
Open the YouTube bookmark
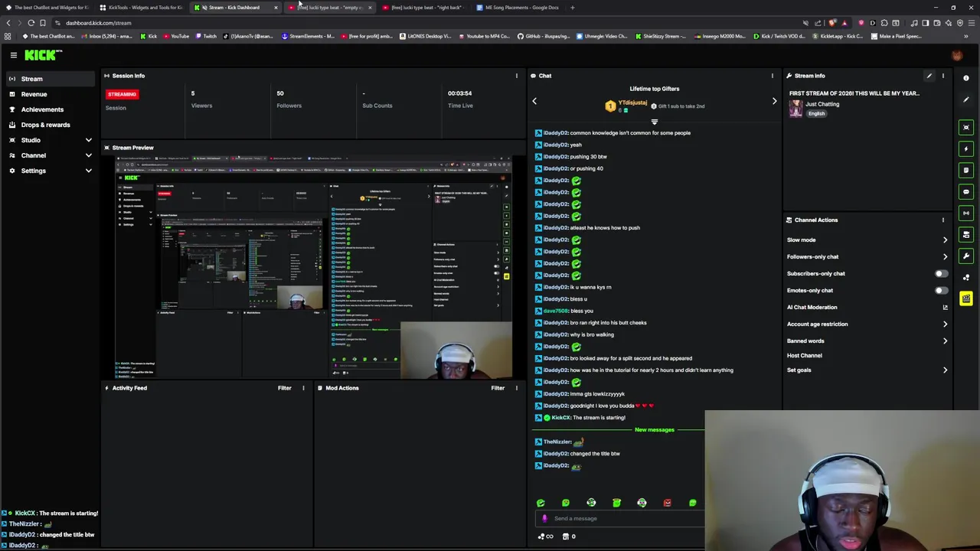[x=175, y=36]
